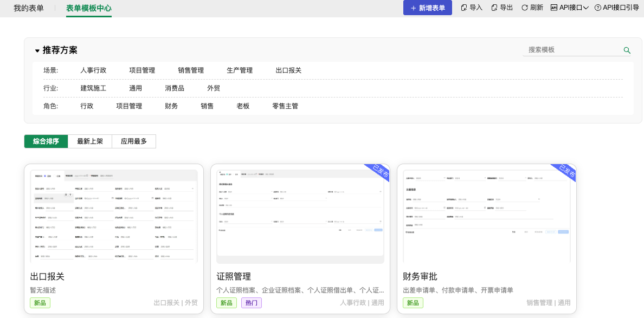
Task: Filter role by 老板
Action: (243, 106)
